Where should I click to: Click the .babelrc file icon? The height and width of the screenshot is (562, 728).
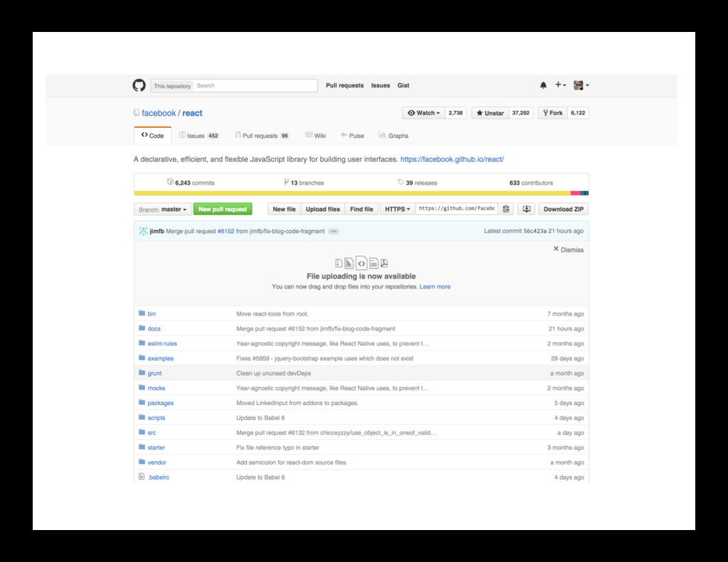point(141,477)
